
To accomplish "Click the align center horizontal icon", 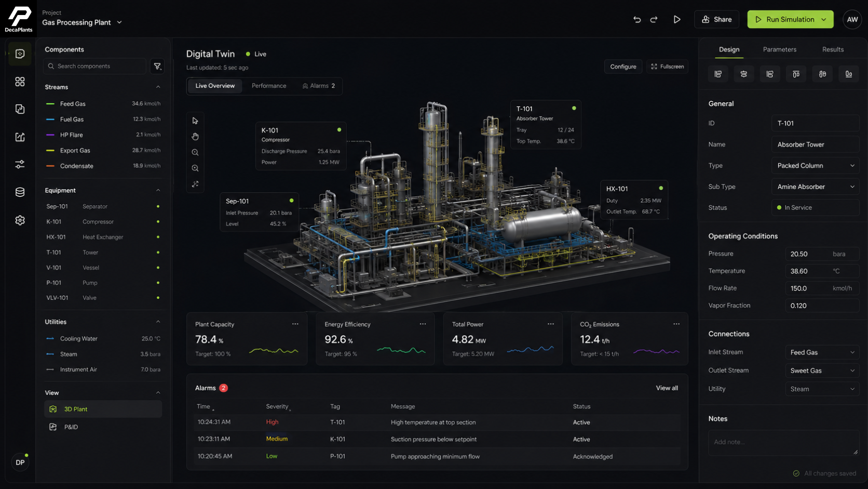I will click(x=744, y=74).
